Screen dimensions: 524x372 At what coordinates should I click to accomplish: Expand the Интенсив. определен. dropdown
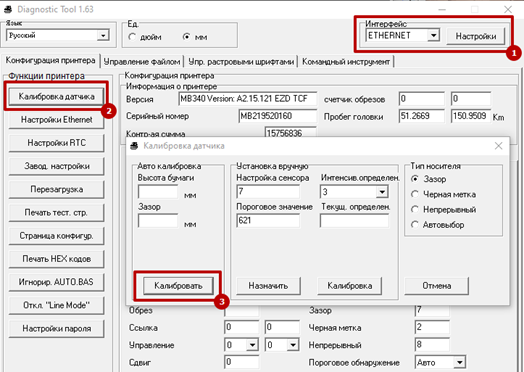[x=382, y=192]
